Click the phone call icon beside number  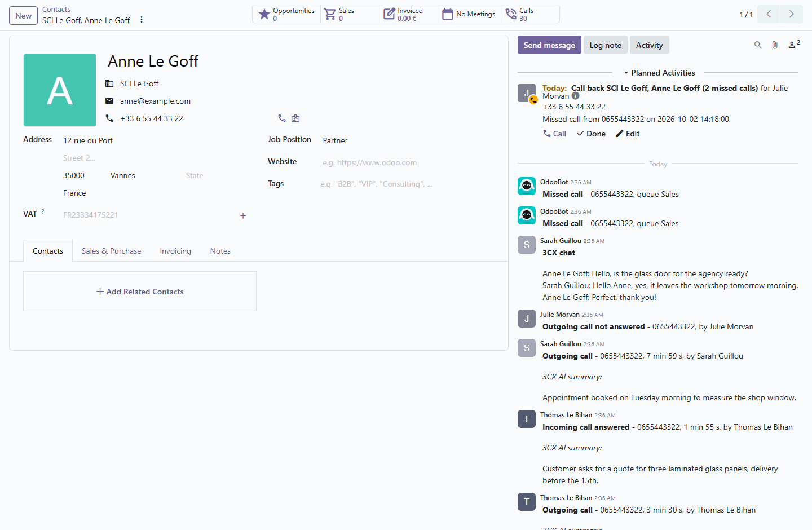click(x=282, y=118)
